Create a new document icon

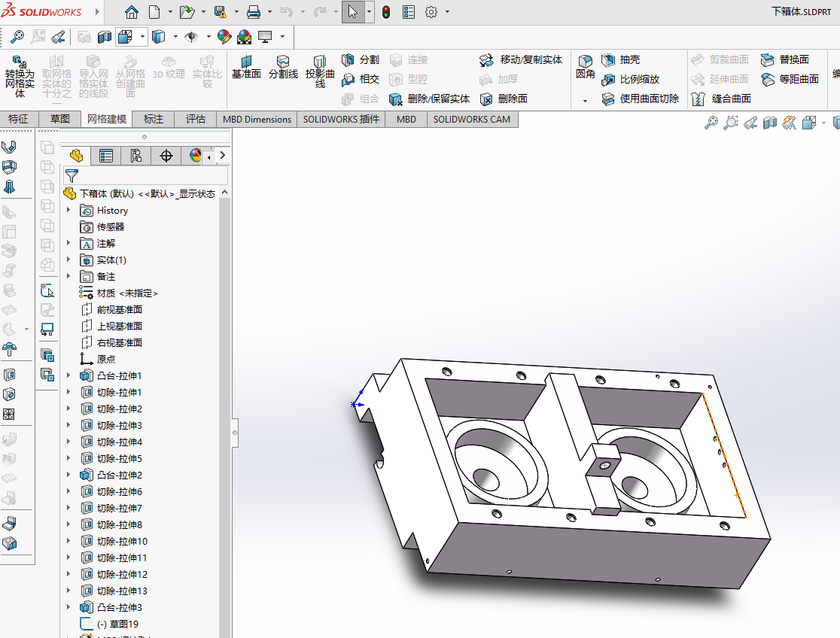(154, 12)
